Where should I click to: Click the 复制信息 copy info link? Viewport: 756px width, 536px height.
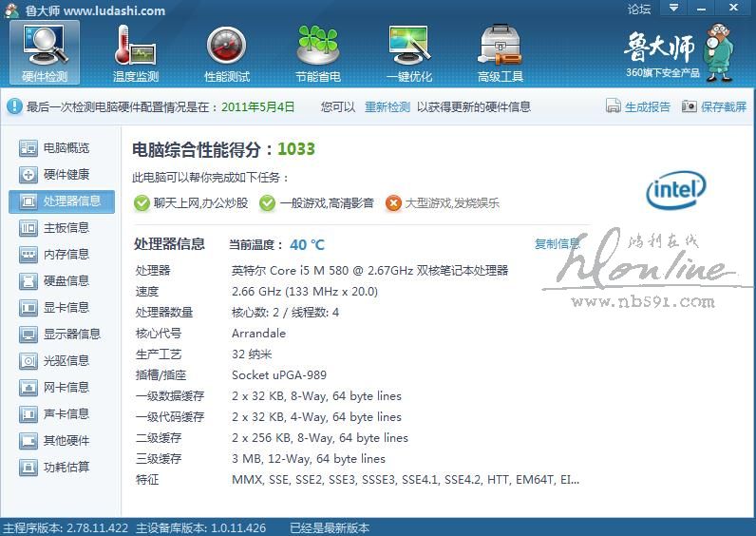(557, 243)
